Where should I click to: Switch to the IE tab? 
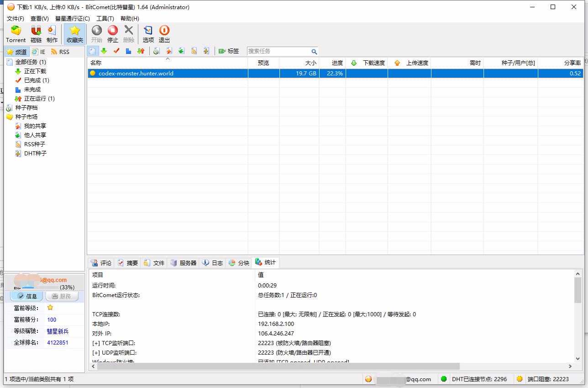point(39,52)
